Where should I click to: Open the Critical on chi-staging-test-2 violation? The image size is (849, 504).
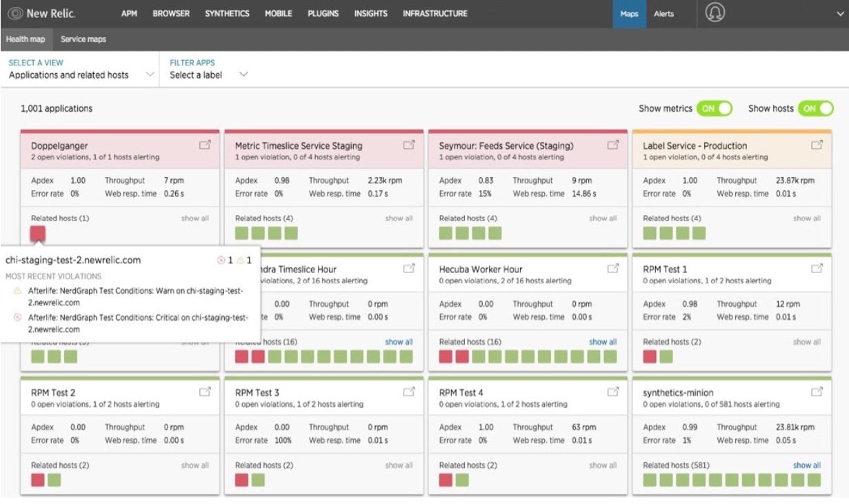[138, 323]
